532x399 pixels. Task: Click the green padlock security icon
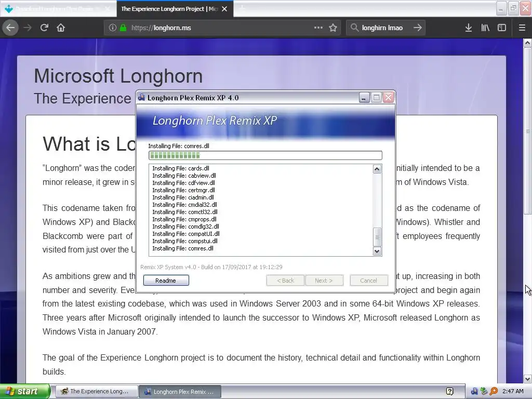coord(123,28)
